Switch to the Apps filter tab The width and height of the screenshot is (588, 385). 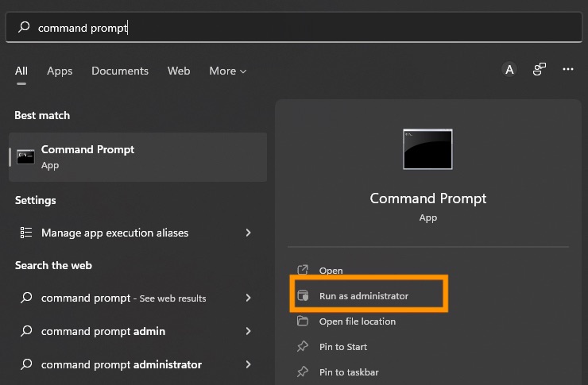coord(60,71)
